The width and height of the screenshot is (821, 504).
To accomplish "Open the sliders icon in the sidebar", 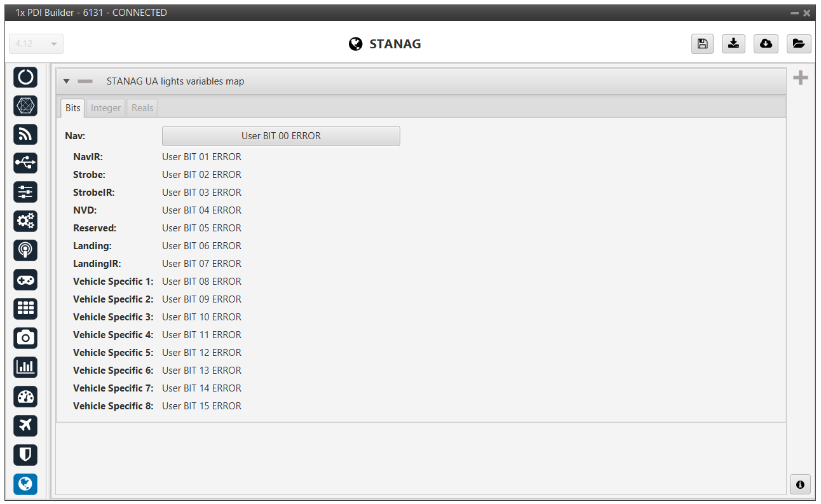I will (25, 192).
